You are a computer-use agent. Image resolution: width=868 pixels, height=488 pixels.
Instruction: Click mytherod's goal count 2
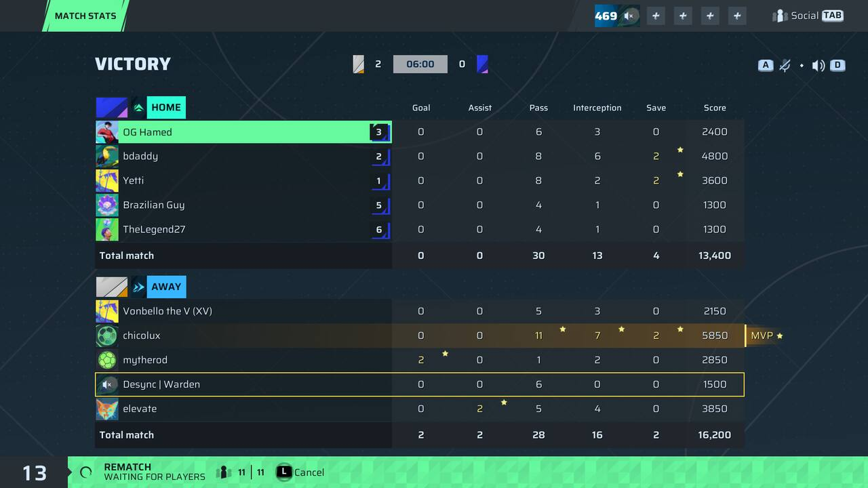(x=421, y=360)
